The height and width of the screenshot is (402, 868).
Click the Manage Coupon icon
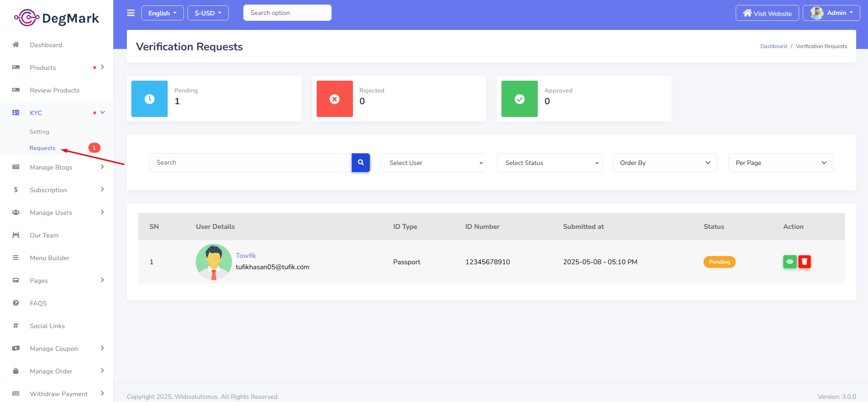[x=16, y=348]
